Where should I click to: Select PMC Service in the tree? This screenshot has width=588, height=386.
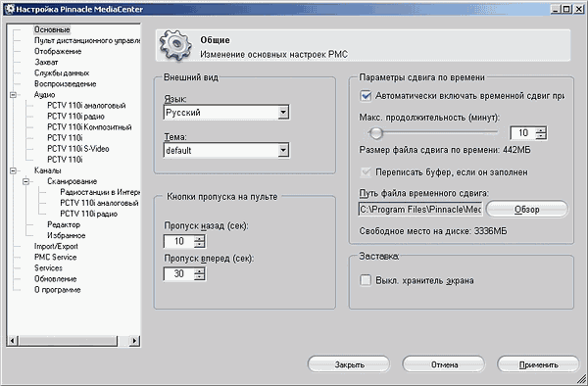click(x=56, y=258)
